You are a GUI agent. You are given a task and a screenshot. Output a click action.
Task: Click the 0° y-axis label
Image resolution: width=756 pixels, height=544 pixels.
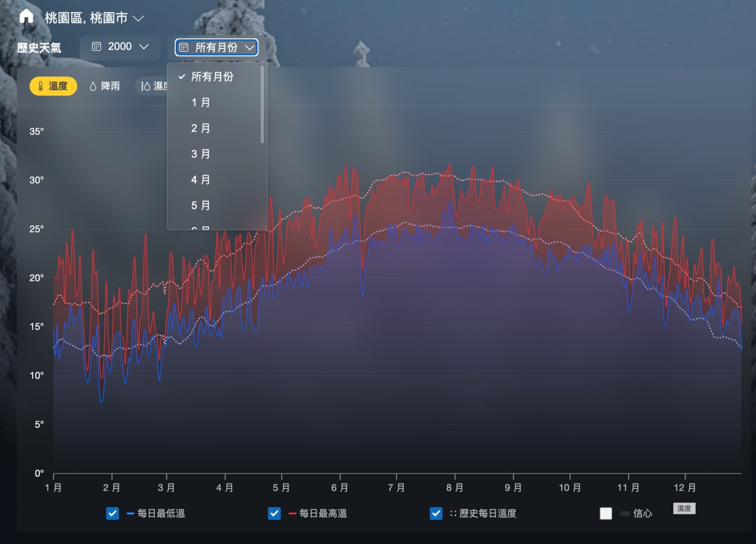coord(39,473)
